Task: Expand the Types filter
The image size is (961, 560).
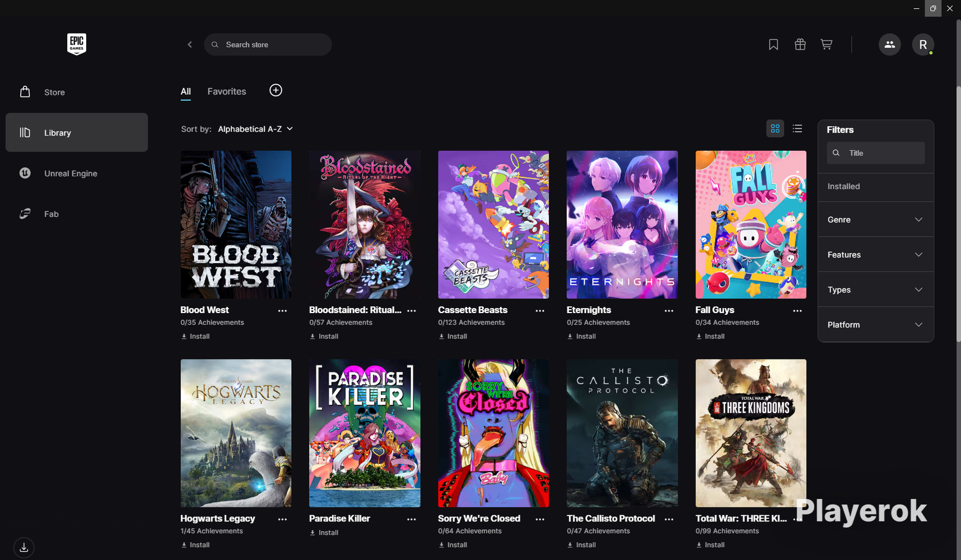Action: tap(875, 290)
